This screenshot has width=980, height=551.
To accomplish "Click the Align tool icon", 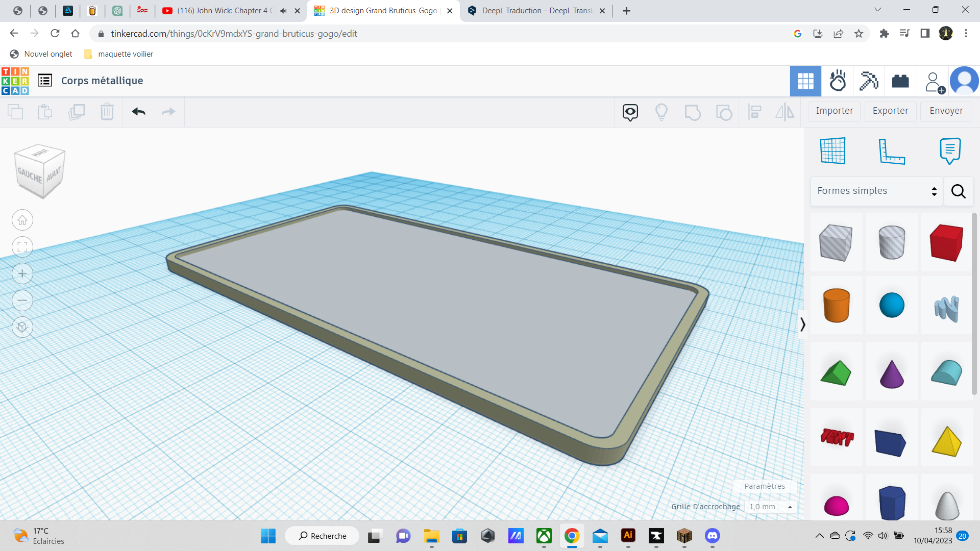I will pyautogui.click(x=754, y=112).
